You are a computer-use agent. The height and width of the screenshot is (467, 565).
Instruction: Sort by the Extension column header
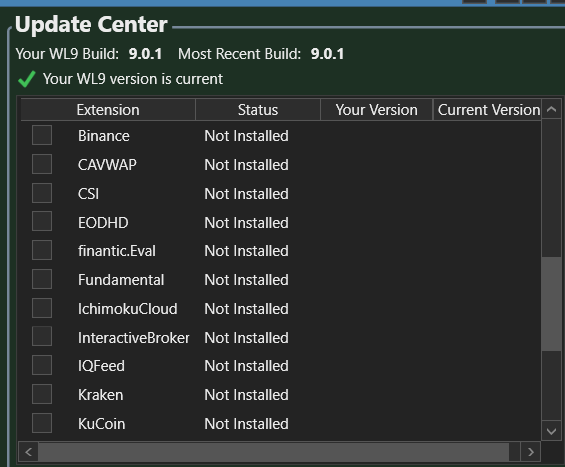click(x=108, y=110)
